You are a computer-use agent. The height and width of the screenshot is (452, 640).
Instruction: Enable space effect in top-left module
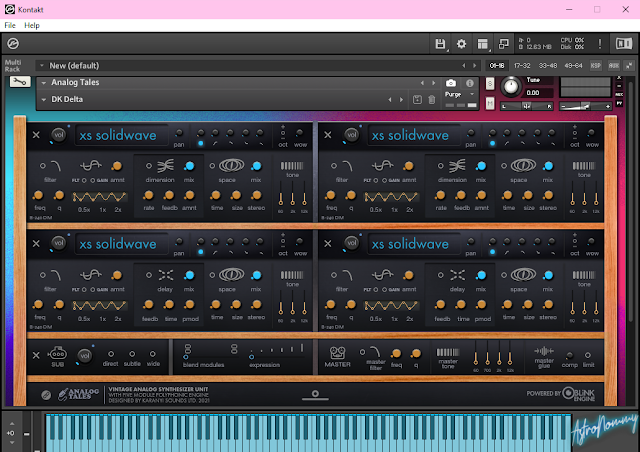(212, 166)
